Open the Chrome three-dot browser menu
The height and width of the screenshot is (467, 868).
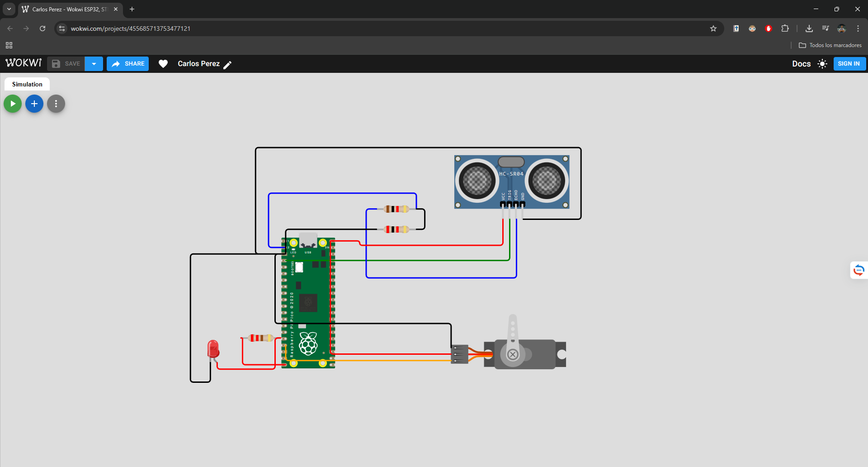click(858, 28)
